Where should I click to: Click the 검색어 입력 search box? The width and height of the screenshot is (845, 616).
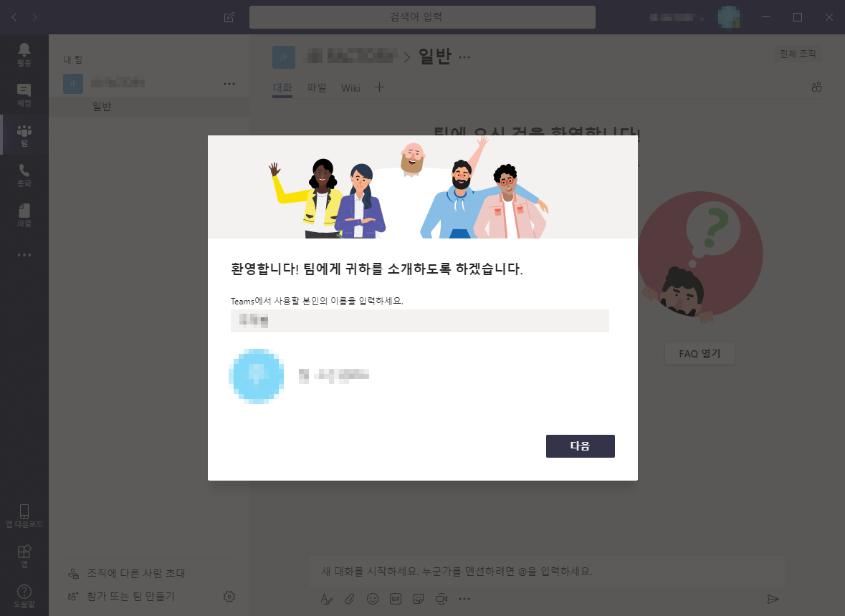coord(423,17)
